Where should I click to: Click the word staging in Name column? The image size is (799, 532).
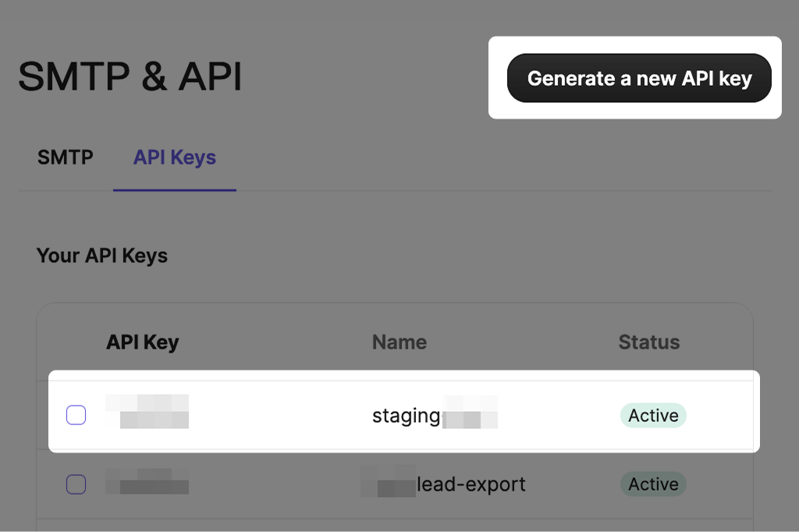[x=406, y=416]
